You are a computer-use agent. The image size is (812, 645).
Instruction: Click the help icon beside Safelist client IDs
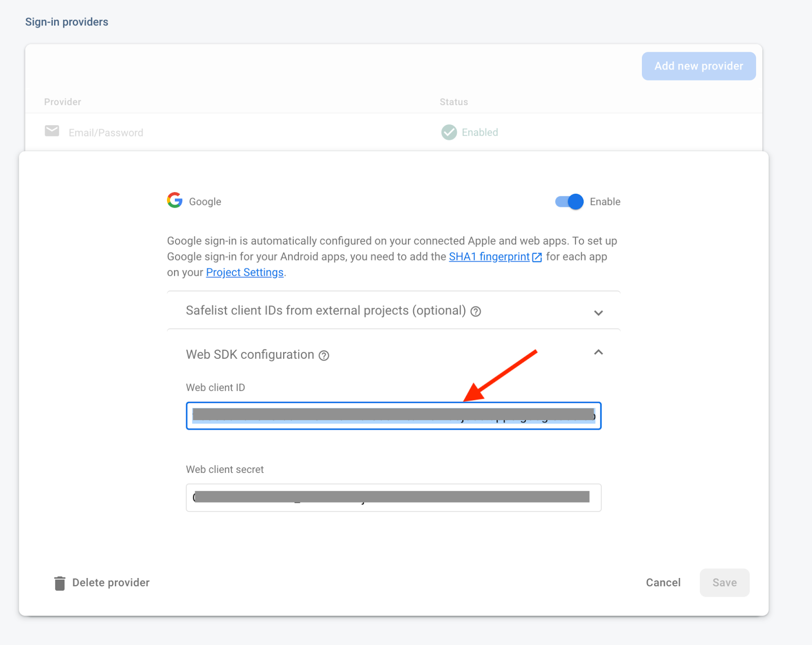pyautogui.click(x=476, y=312)
